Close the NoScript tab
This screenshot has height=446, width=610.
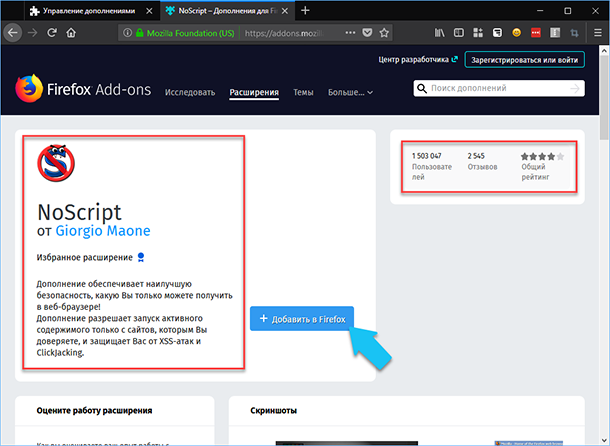tap(285, 11)
